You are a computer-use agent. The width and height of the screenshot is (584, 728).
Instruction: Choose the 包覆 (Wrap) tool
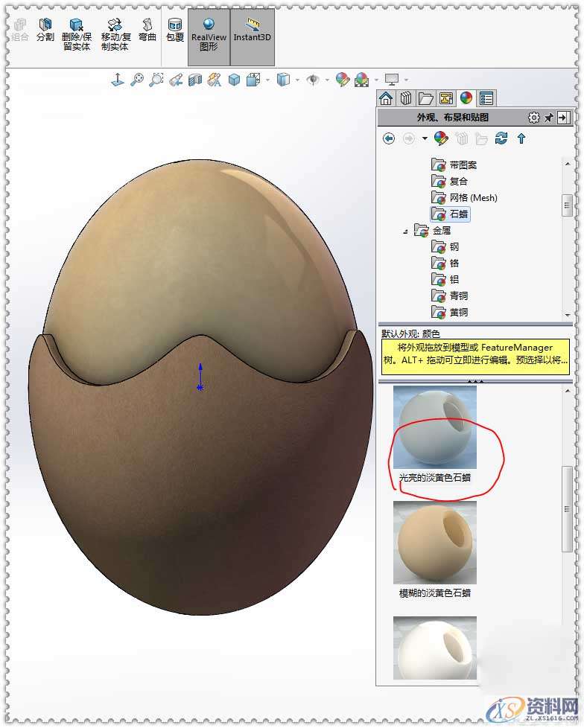(175, 29)
